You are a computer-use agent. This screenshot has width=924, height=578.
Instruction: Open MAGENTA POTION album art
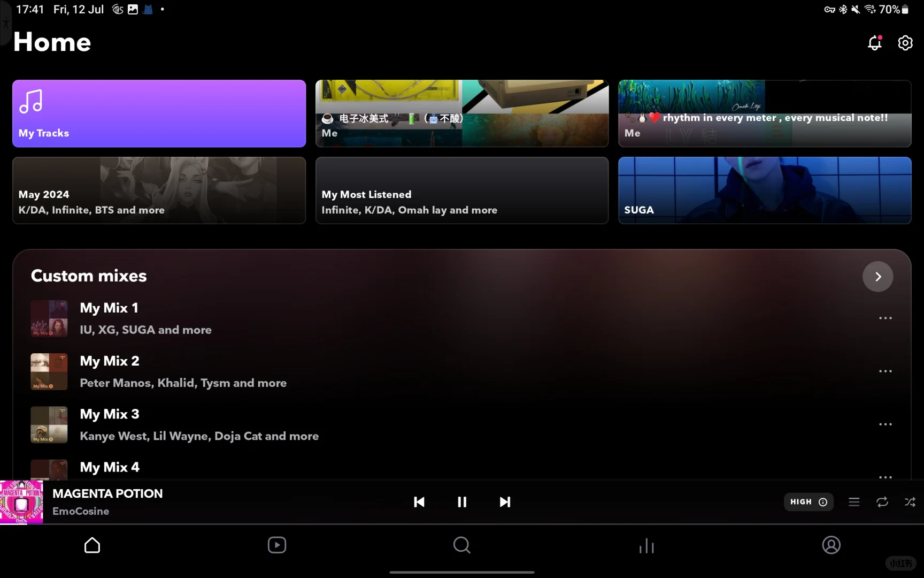pos(21,502)
